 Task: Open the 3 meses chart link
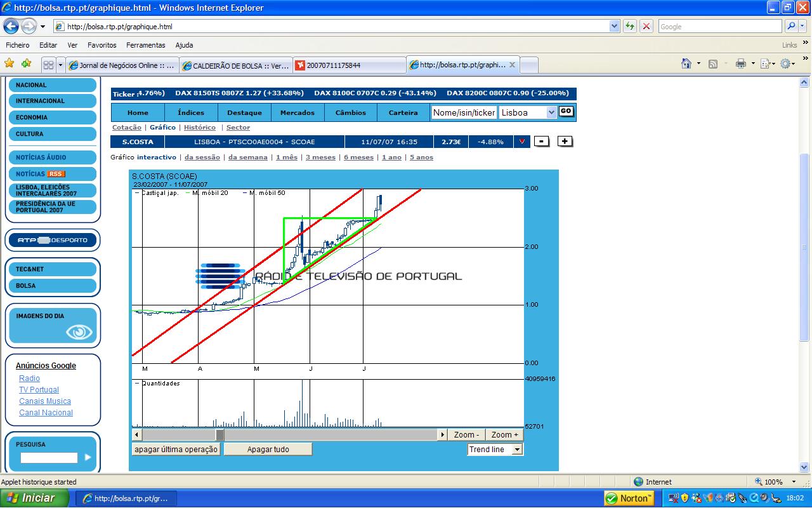(x=320, y=157)
